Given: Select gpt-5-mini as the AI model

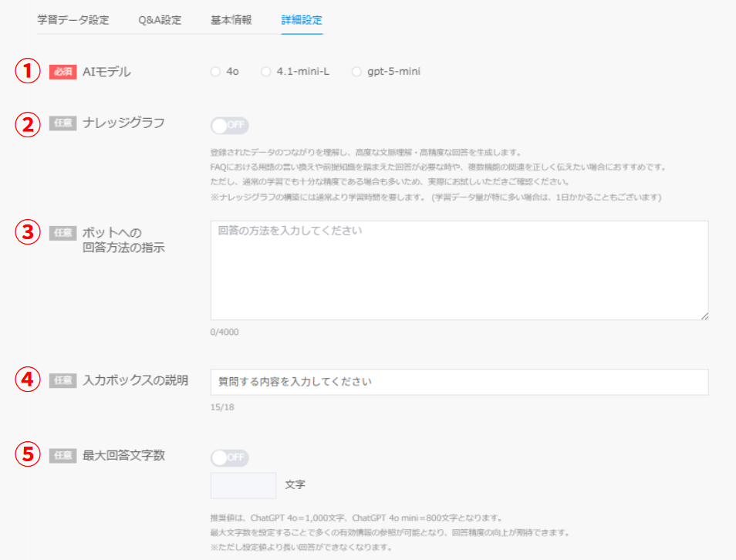Looking at the screenshot, I should tap(356, 72).
